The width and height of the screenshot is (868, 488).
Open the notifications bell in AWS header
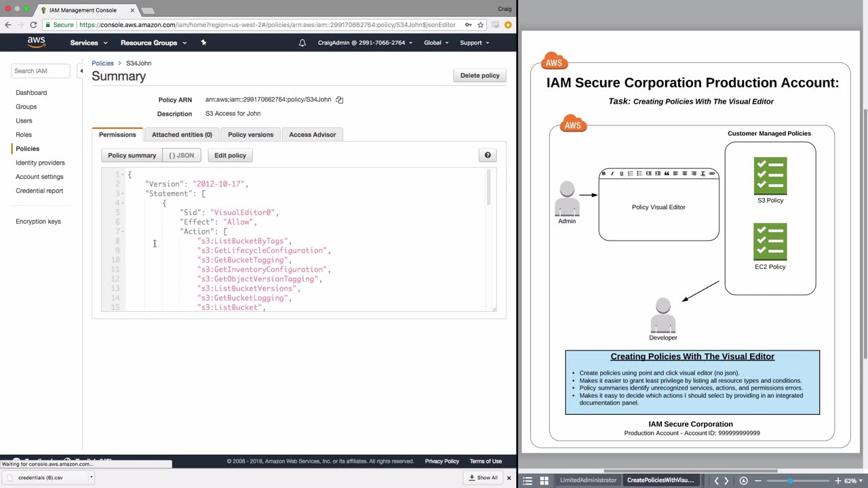pyautogui.click(x=302, y=43)
